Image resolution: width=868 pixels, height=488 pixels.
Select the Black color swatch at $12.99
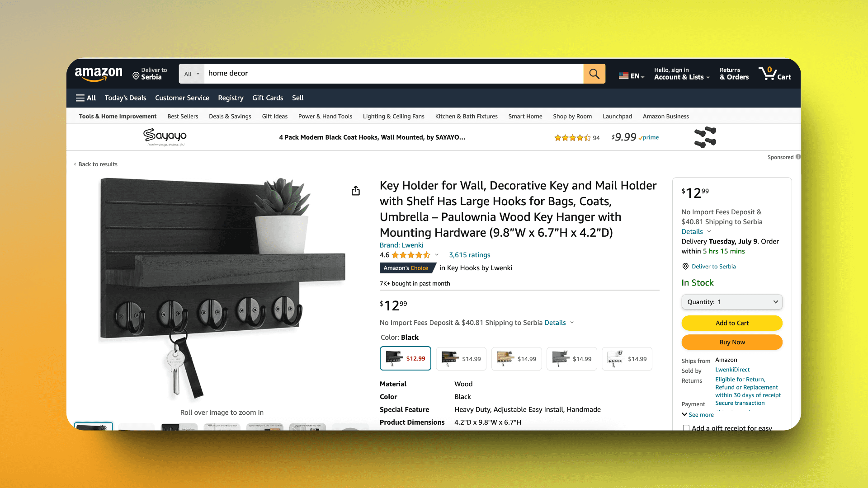406,358
